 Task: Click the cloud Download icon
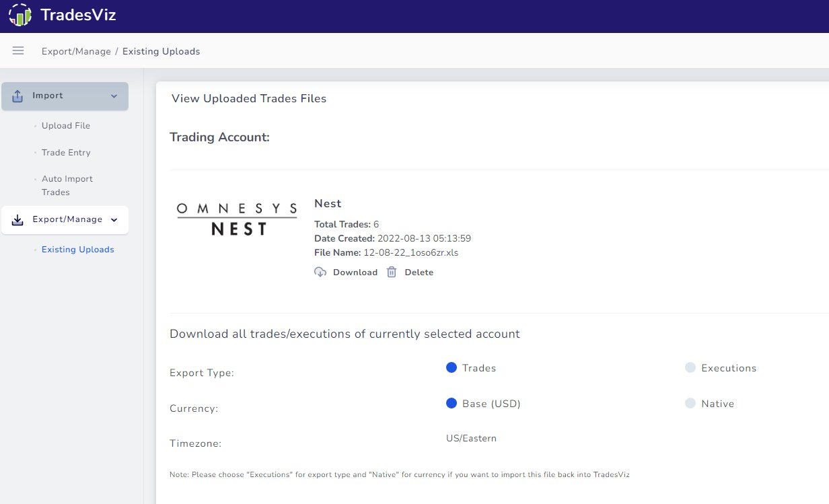pos(320,272)
